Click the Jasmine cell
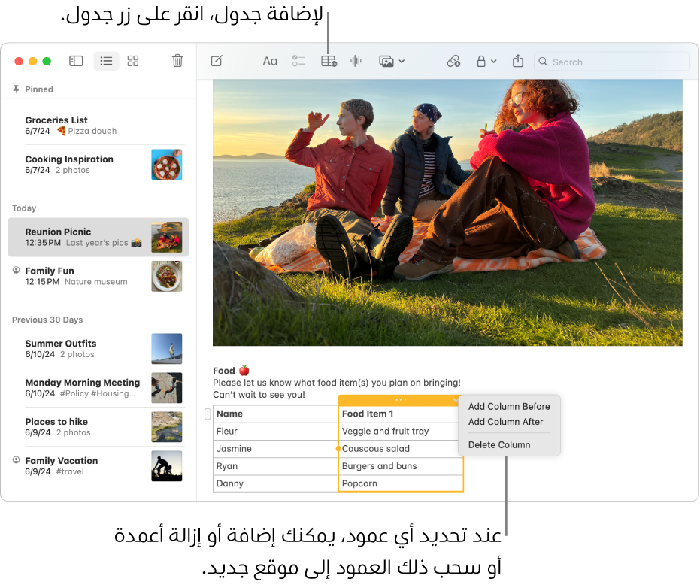 275,449
